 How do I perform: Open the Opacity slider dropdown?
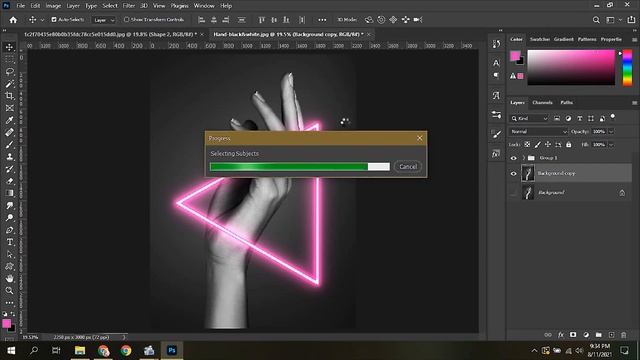tap(611, 132)
